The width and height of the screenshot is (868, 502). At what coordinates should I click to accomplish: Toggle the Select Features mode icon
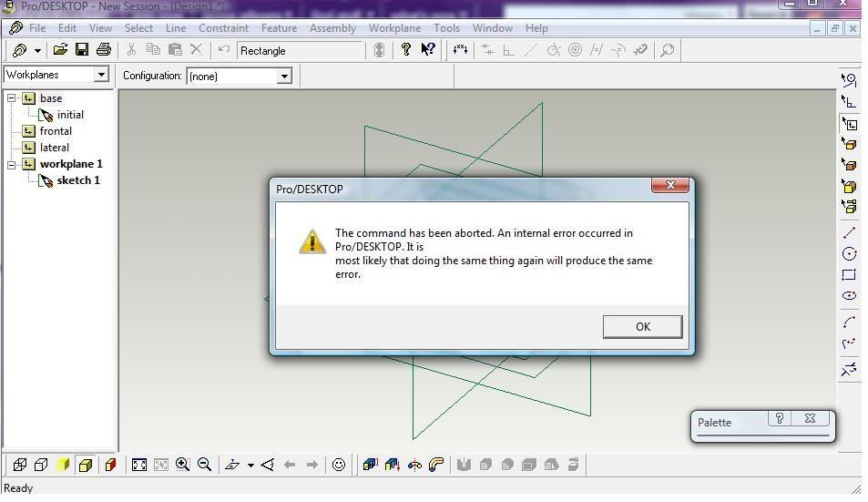[849, 186]
